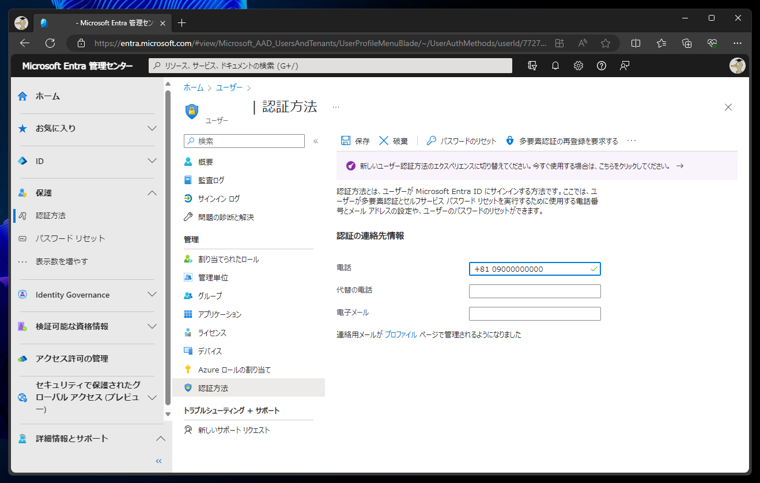Collapse the user menu with the double chevron
Viewport: 760px width, 483px height.
[316, 141]
